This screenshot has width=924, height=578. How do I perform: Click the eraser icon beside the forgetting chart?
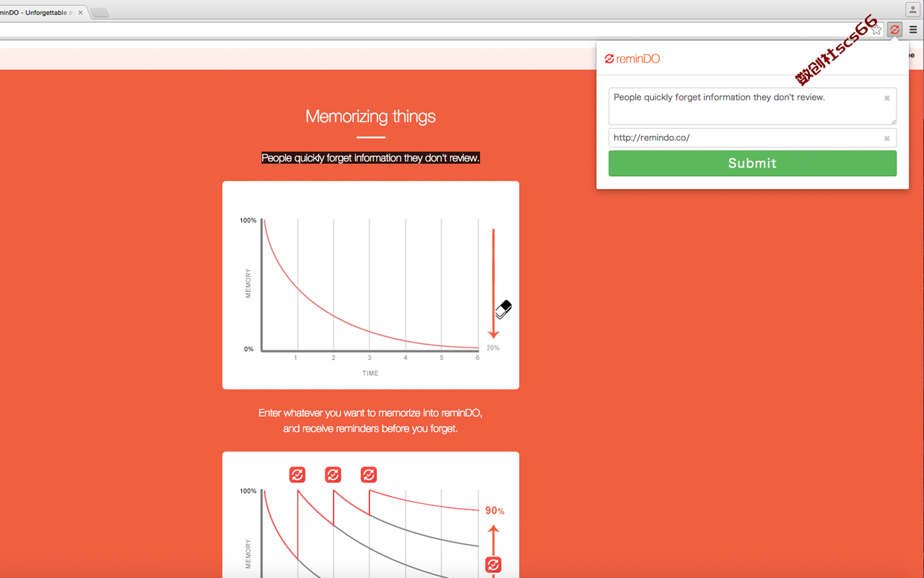[x=503, y=309]
